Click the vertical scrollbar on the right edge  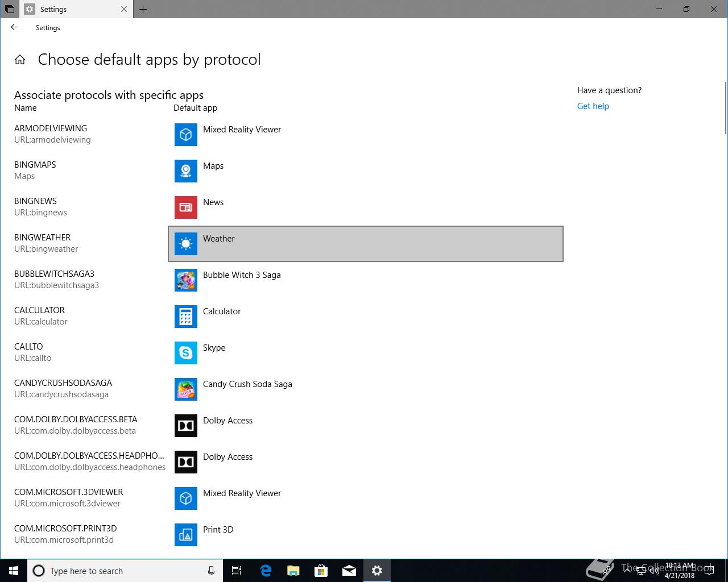725,108
